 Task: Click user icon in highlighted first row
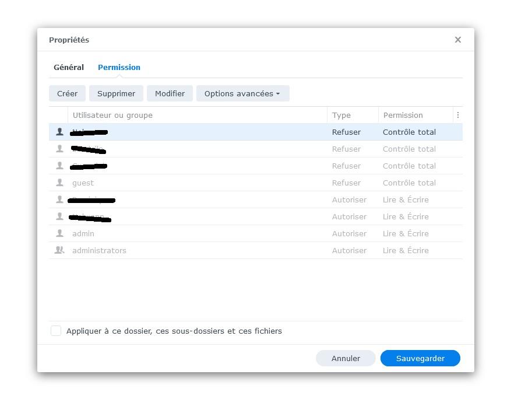(59, 132)
